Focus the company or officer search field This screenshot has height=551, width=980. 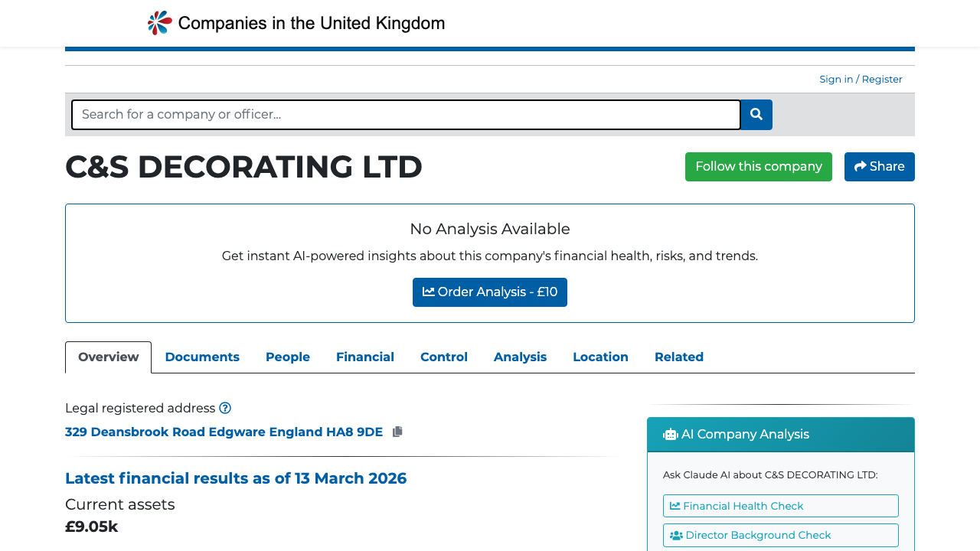[x=406, y=115]
